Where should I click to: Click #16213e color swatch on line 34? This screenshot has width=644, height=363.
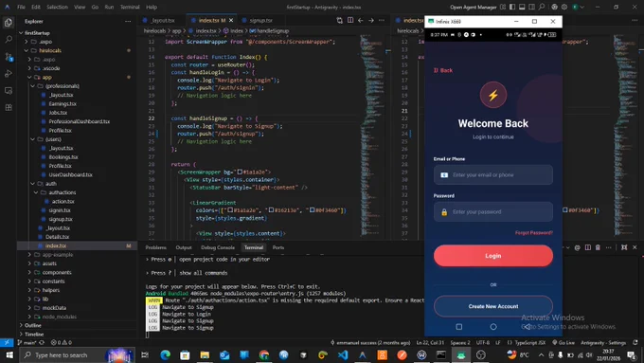[272, 210]
